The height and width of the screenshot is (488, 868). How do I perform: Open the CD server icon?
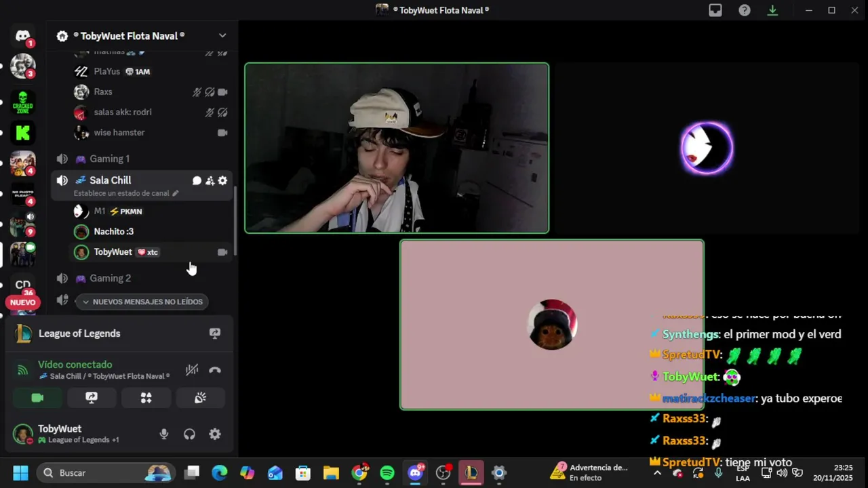point(23,285)
